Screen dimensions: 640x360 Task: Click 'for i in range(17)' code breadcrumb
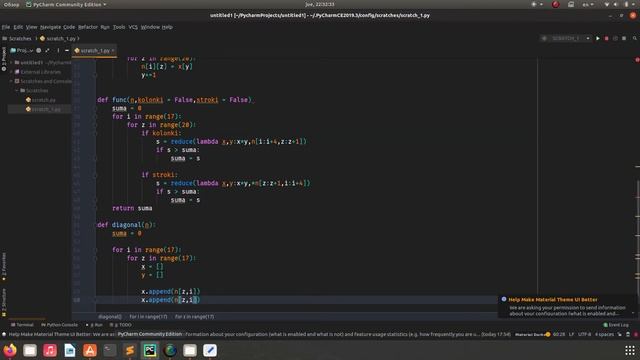[149, 317]
